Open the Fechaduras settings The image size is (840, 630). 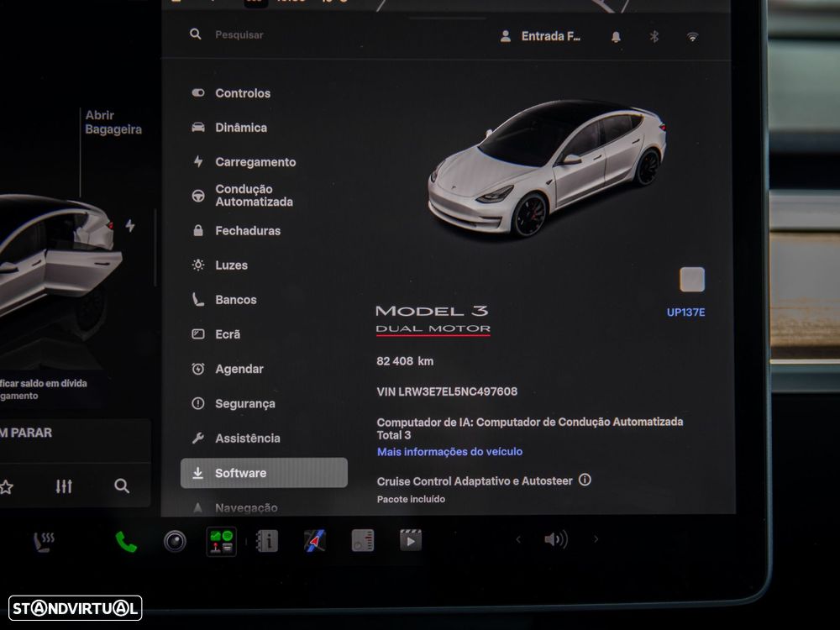pos(236,231)
